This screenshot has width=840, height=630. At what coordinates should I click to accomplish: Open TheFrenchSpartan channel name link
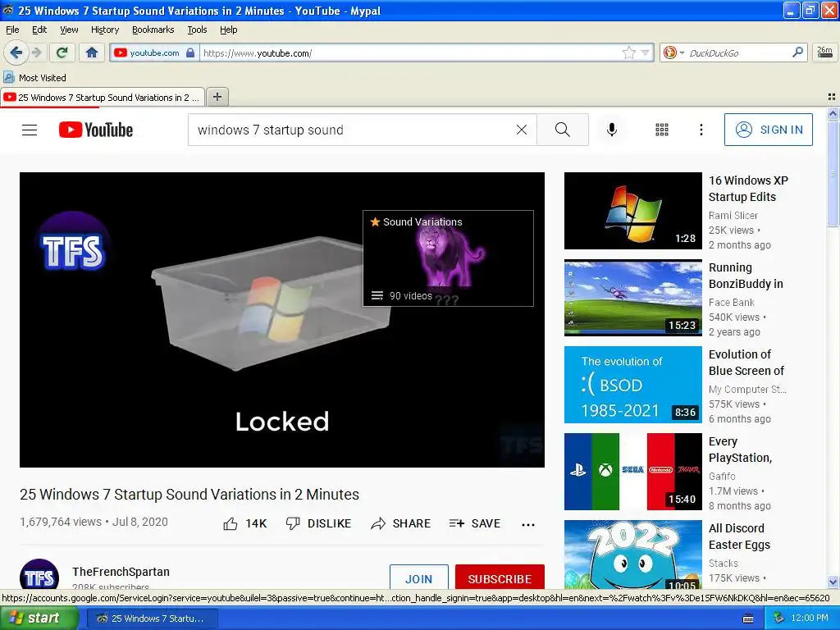point(121,572)
